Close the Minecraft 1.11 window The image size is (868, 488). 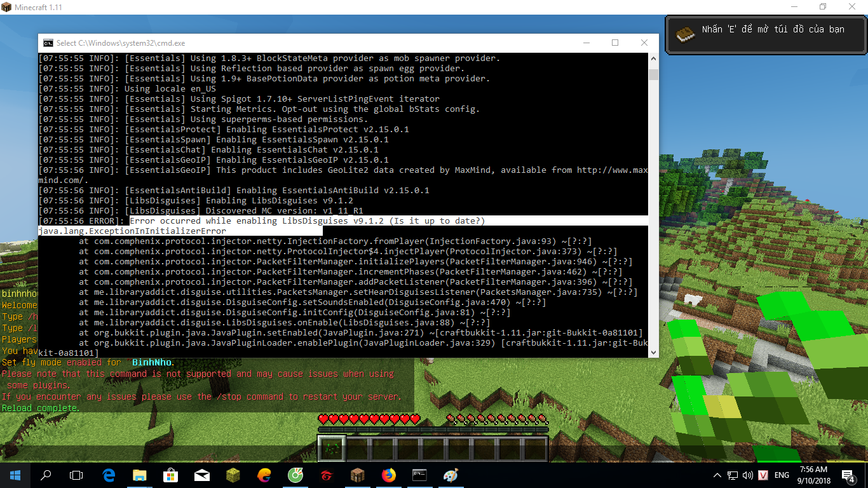[x=852, y=7]
